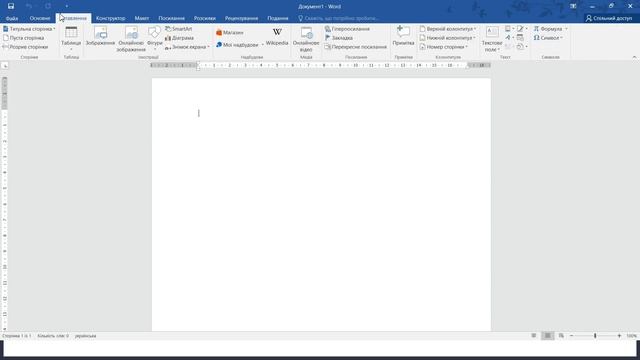Insert a Розрив сторінки page break
Viewport: 640px width, 360px height.
pos(25,47)
